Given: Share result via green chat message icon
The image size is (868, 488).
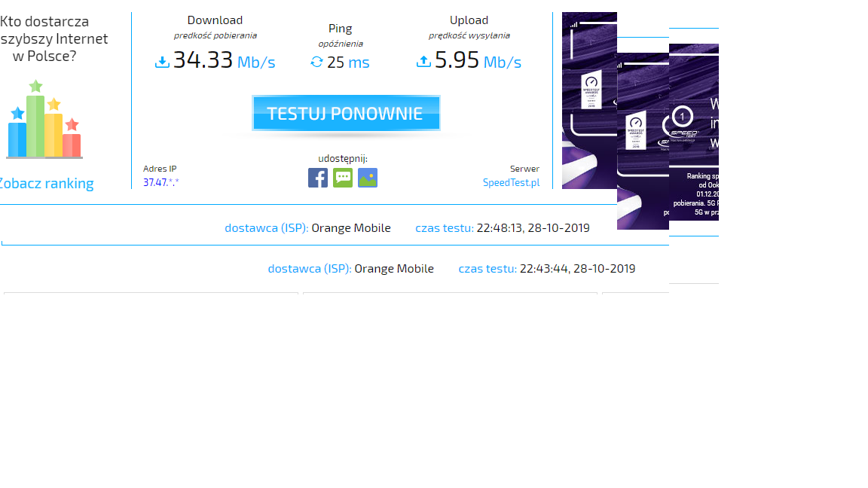Looking at the screenshot, I should click(343, 178).
